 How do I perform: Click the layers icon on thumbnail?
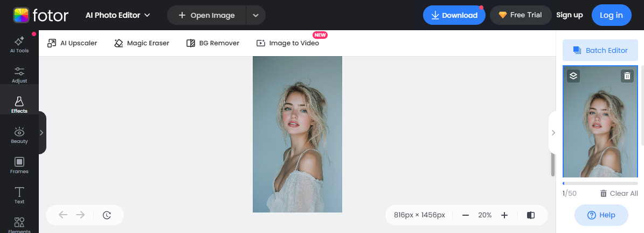pyautogui.click(x=573, y=76)
